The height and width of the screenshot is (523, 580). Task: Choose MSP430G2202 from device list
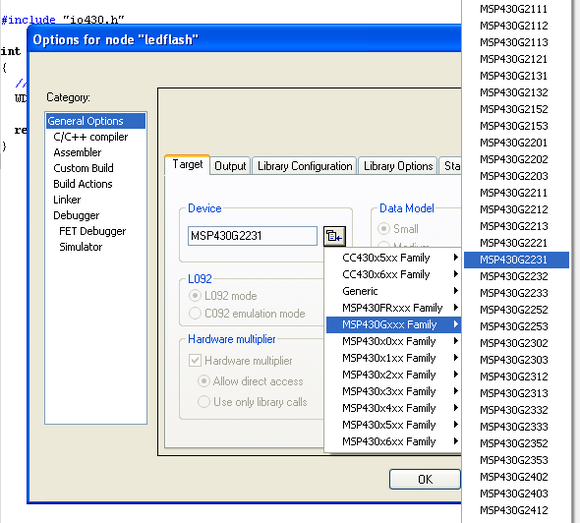click(x=516, y=159)
